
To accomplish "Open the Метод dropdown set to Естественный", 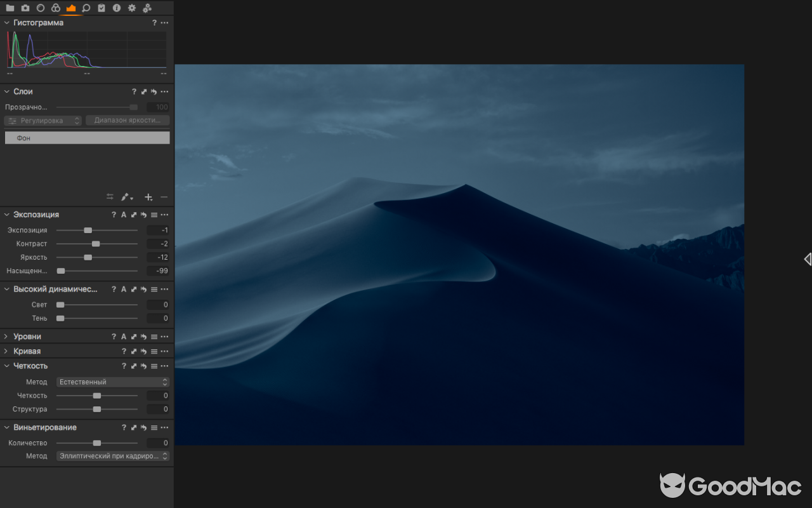I will click(x=112, y=382).
